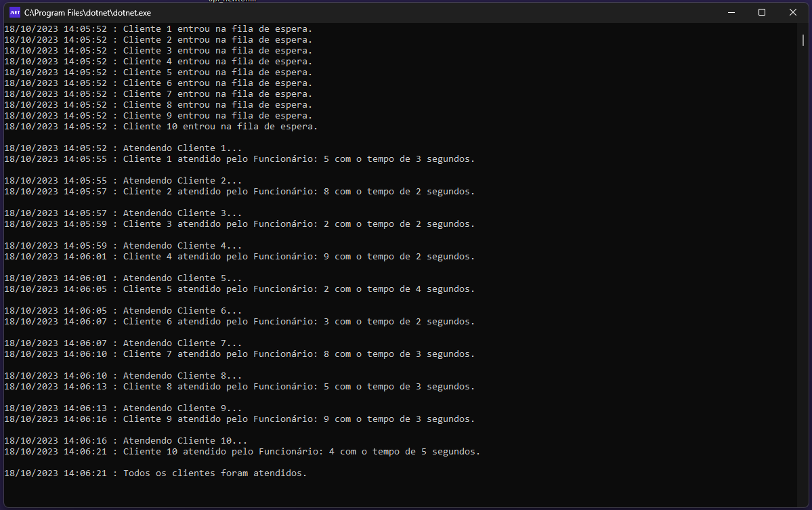Click the line 'Cliente 5 entrou na fila de espera.'

click(158, 72)
